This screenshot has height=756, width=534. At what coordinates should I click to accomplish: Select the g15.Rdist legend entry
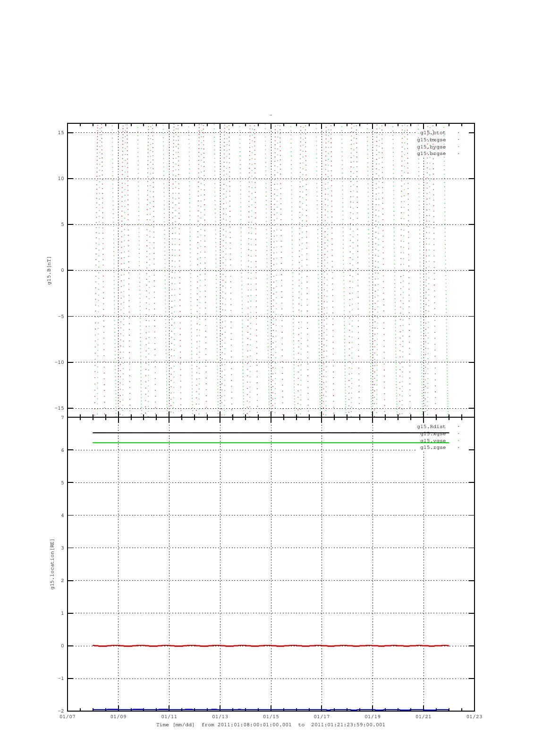(x=431, y=427)
